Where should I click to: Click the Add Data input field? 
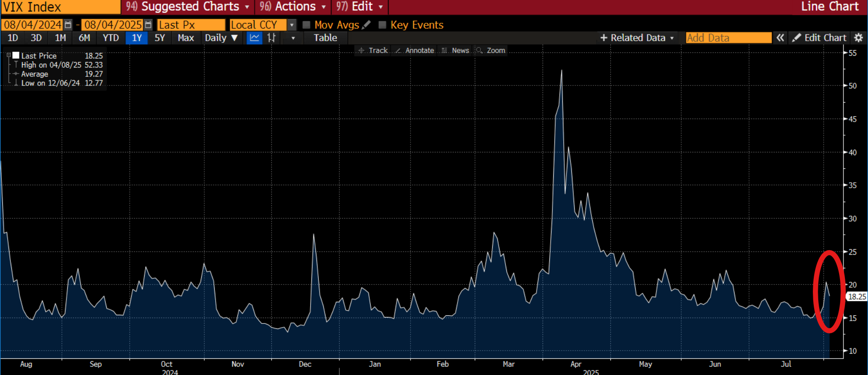(x=728, y=38)
